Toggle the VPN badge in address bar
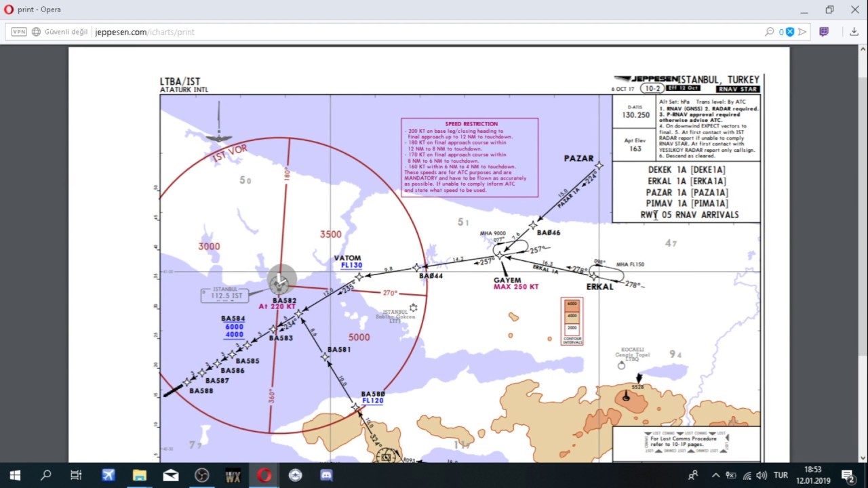868x488 pixels. [x=19, y=32]
